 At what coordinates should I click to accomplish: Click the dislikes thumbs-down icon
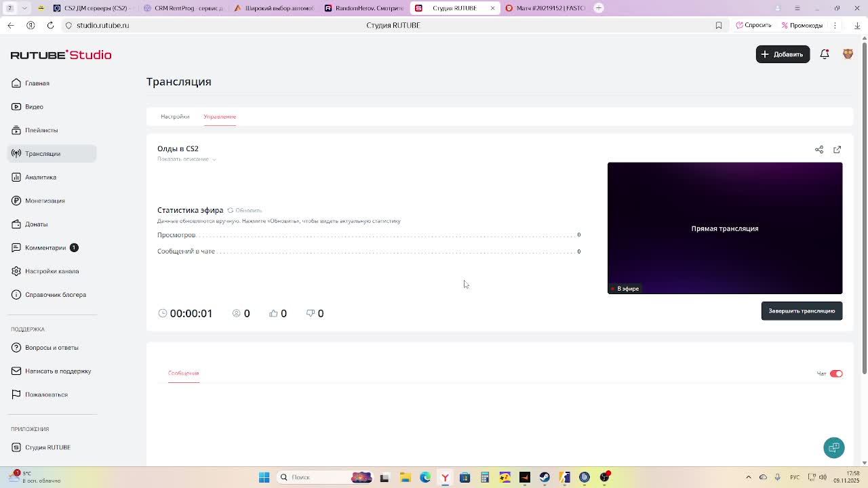[311, 313]
